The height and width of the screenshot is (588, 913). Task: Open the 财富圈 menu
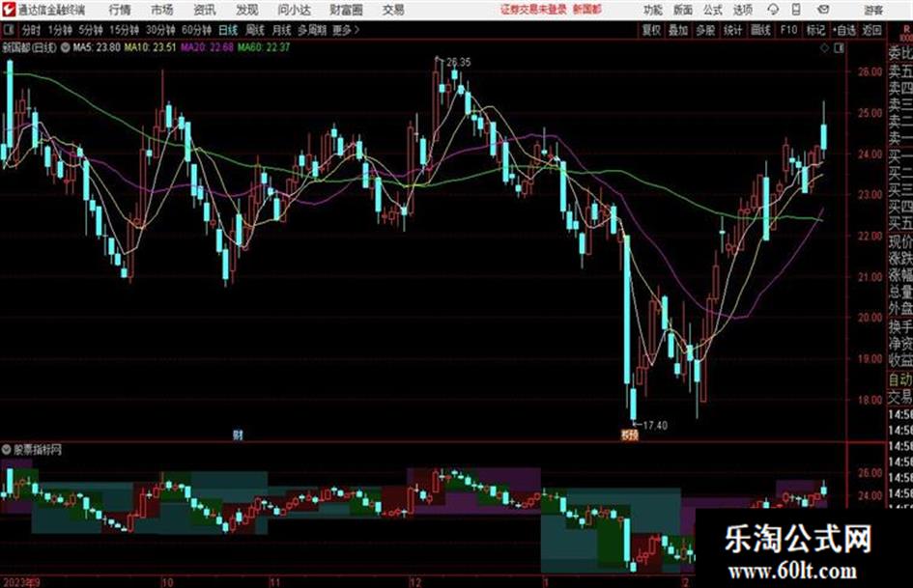(346, 10)
